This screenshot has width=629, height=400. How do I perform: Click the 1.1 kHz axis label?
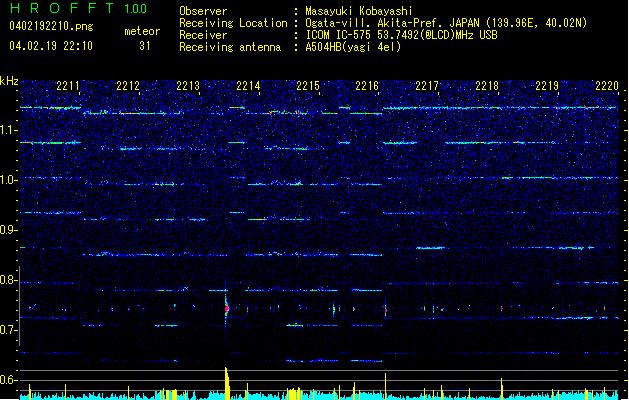point(9,130)
